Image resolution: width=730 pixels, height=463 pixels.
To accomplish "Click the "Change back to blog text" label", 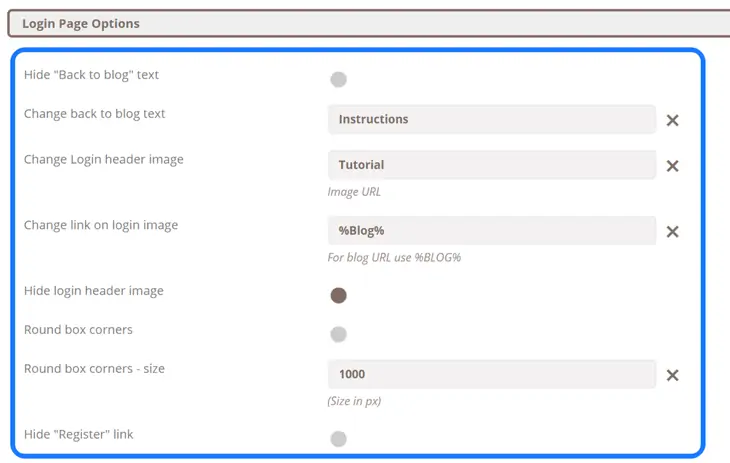I will (x=95, y=114).
